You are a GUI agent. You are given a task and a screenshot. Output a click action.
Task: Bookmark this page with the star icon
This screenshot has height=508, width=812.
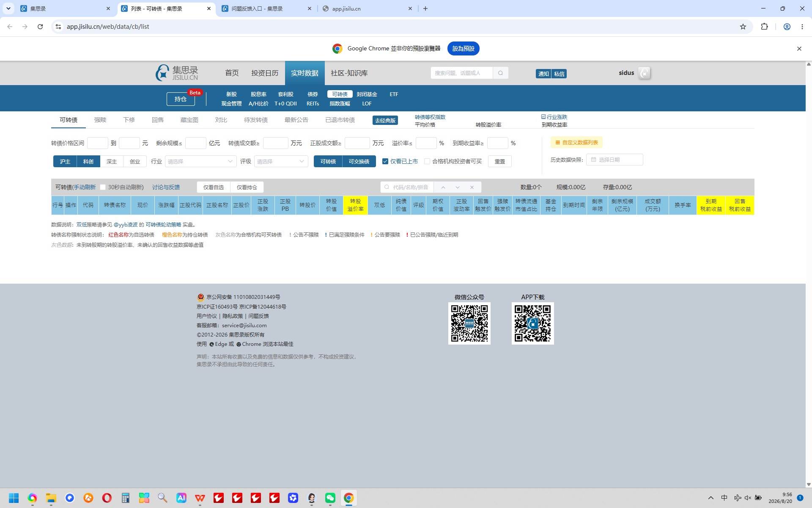pyautogui.click(x=743, y=27)
